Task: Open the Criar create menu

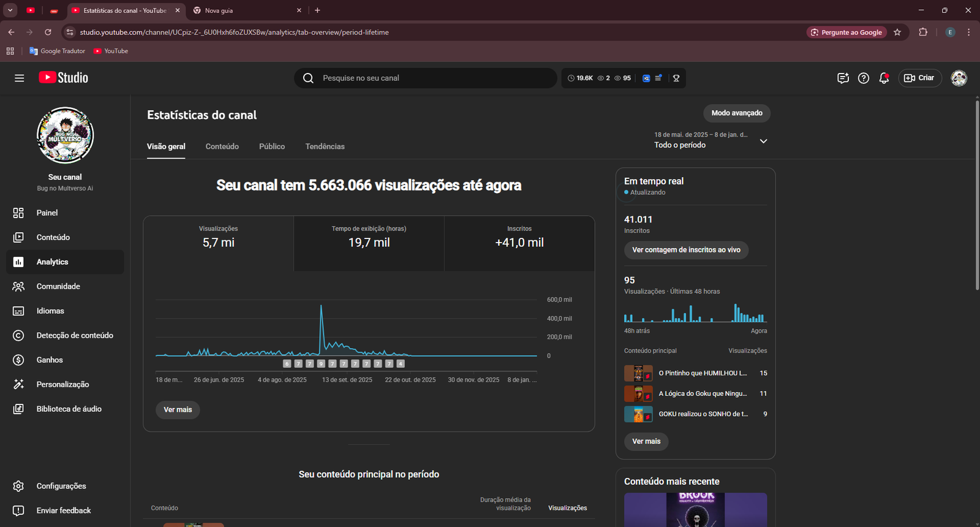Action: click(919, 78)
